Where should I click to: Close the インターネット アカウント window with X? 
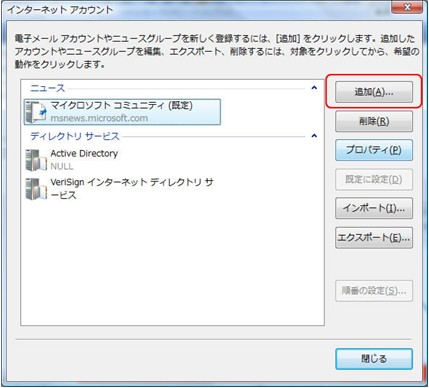coord(407,7)
